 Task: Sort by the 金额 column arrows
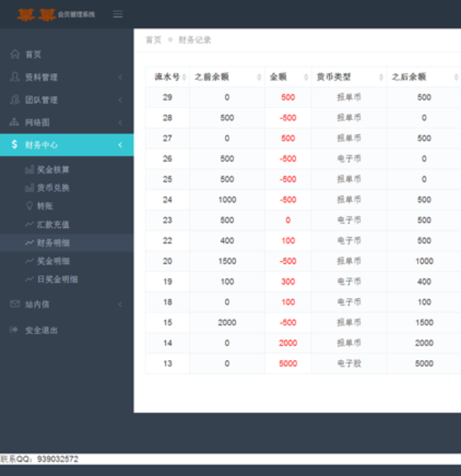pyautogui.click(x=306, y=77)
